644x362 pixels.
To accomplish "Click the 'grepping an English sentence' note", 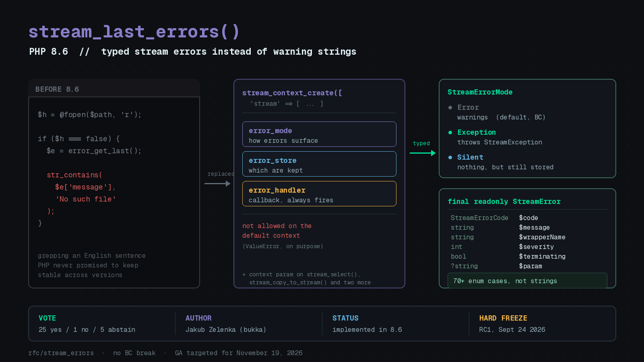I will click(92, 256).
